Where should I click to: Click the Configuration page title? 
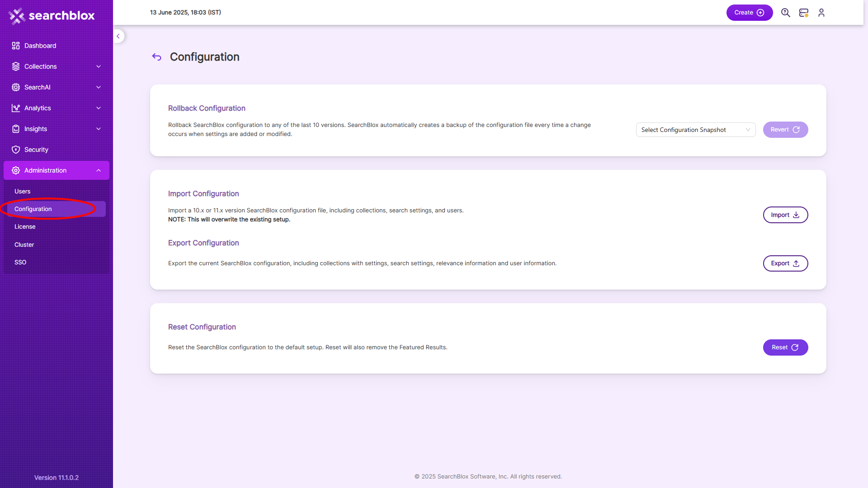point(205,57)
